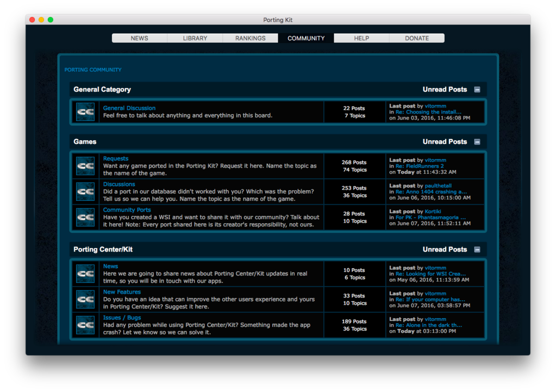Open vitormm's profile in News row
This screenshot has width=556, height=392.
pyautogui.click(x=435, y=268)
